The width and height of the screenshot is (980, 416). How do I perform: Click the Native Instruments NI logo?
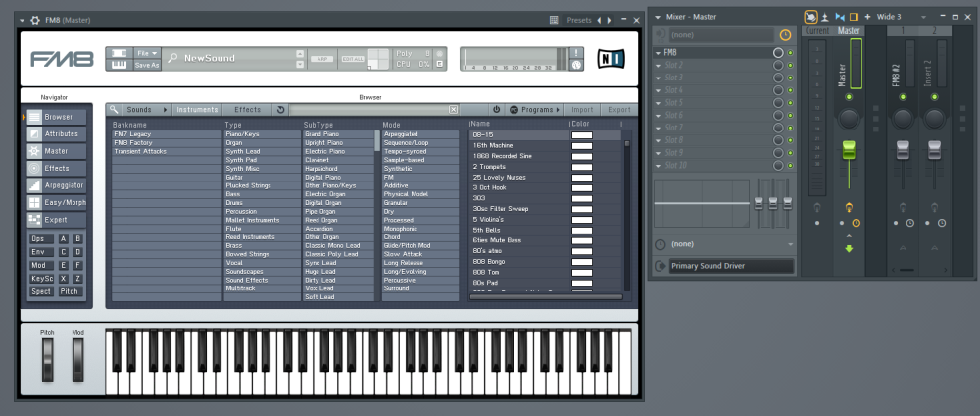(611, 59)
